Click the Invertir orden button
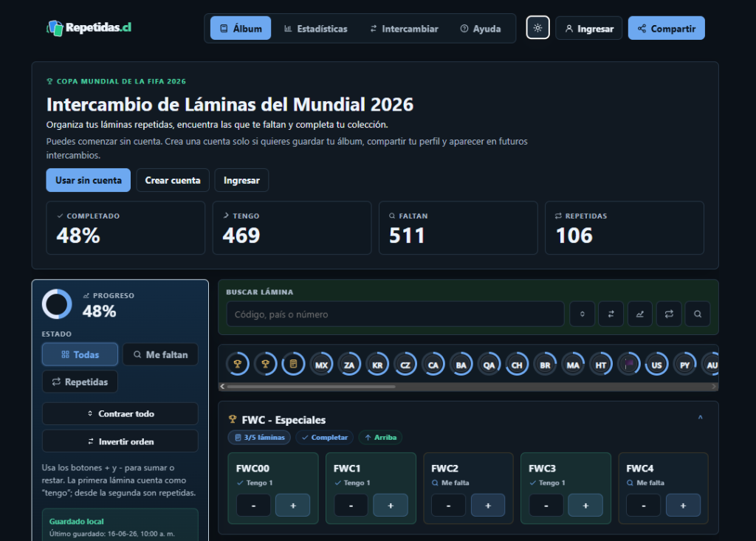The width and height of the screenshot is (756, 541). (120, 441)
